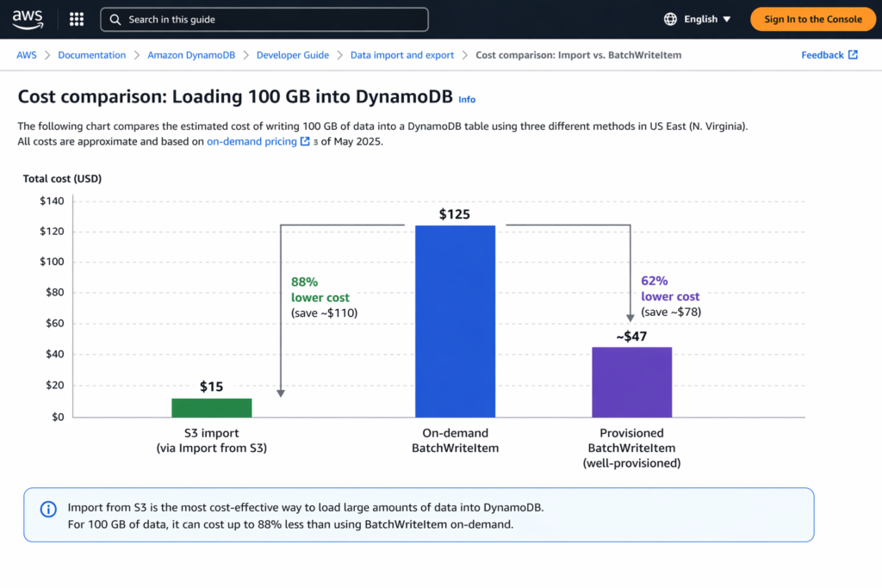Open the on-demand pricing hyperlink

(254, 141)
